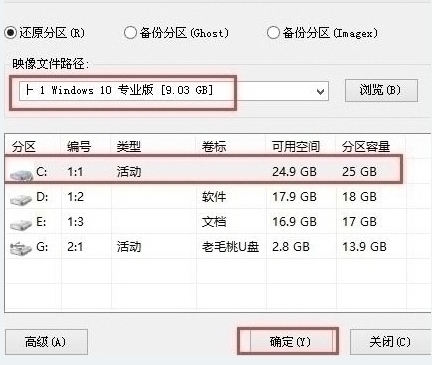Select the 备份分区 (Ghost) radio option
The height and width of the screenshot is (365, 432).
[130, 33]
